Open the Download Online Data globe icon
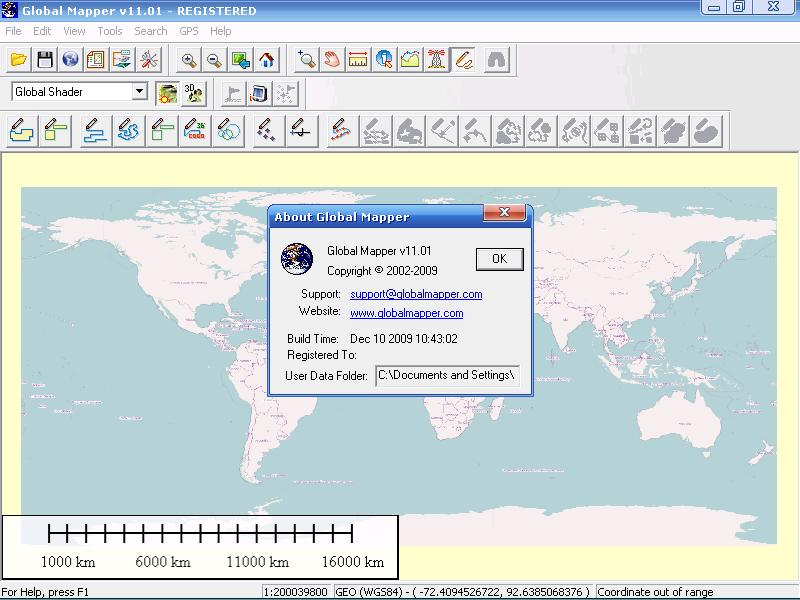The height and width of the screenshot is (600, 800). click(70, 60)
